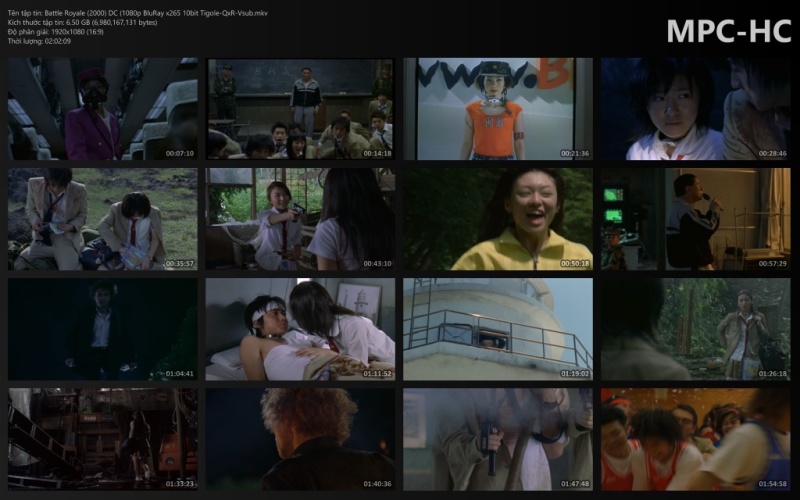
Task: Open the thumbnail timestamped 00:07:10
Action: pos(103,109)
